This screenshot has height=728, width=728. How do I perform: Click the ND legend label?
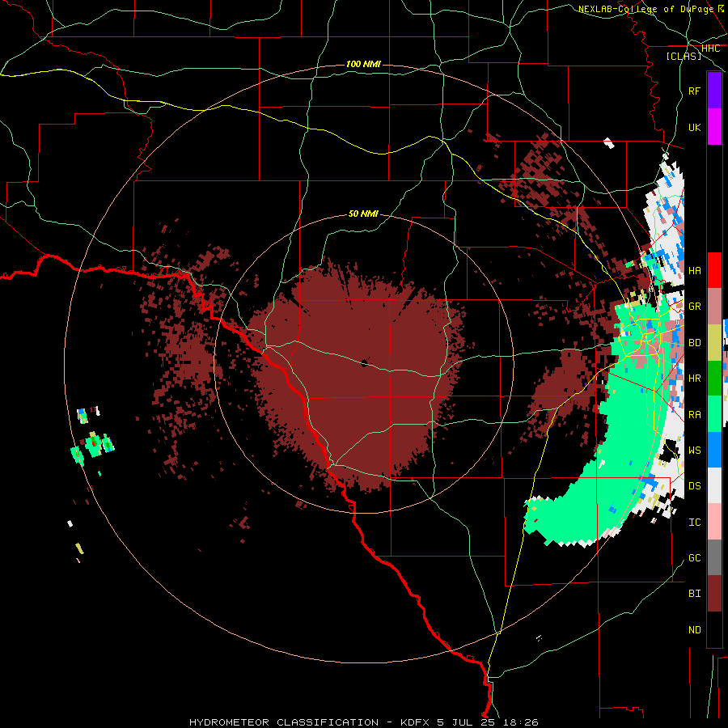click(694, 630)
